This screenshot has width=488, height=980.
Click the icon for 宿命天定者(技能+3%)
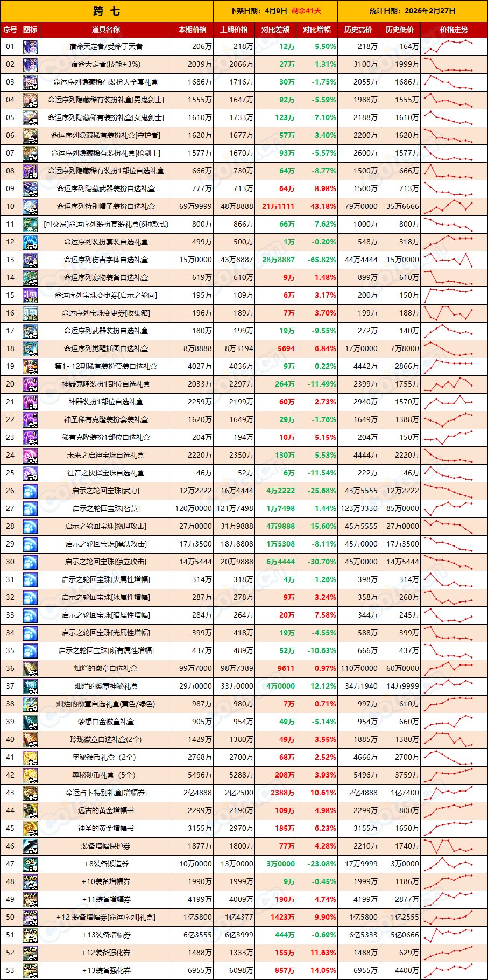[x=30, y=65]
